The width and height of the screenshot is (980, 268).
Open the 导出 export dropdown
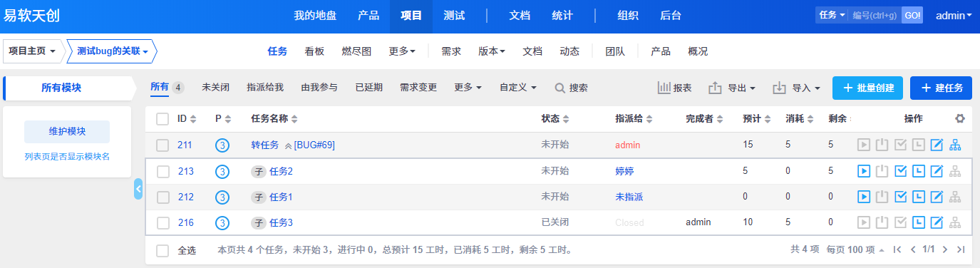pyautogui.click(x=732, y=88)
